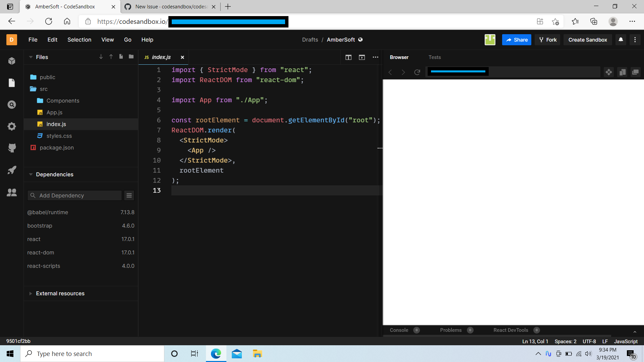
Task: Click the preview copy-pages icon
Action: 623,72
